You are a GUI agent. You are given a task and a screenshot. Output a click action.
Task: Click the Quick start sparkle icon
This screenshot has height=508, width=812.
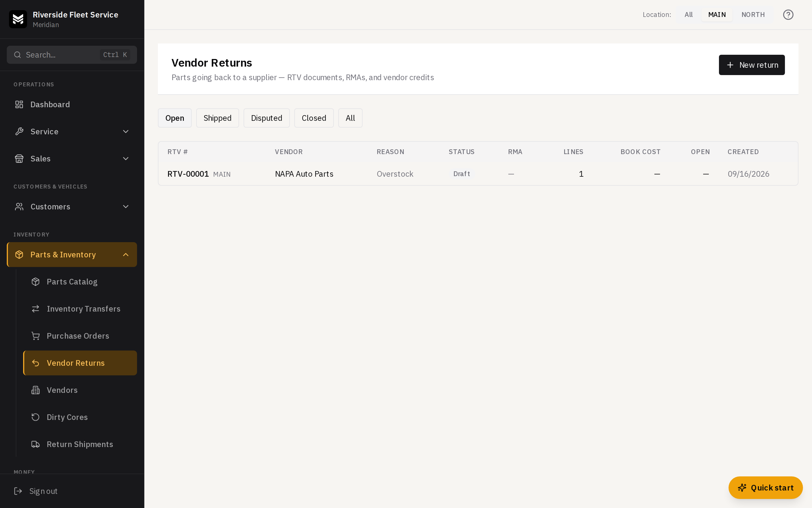[742, 487]
